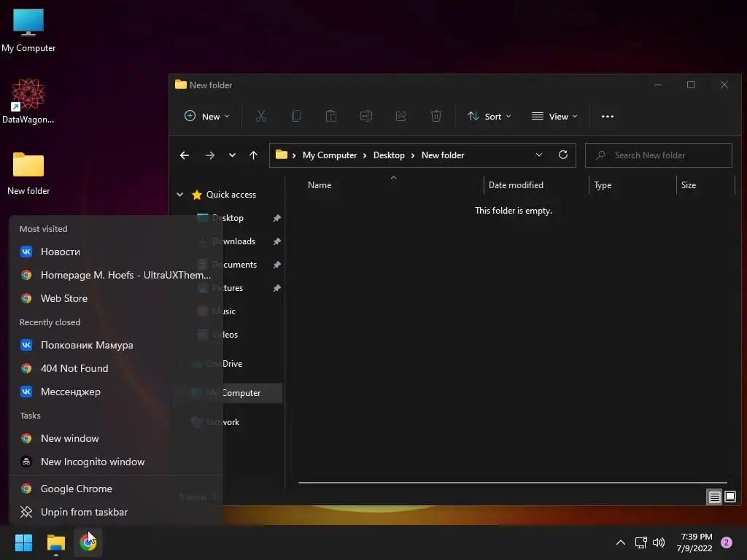
Task: Click the Share icon in toolbar
Action: pyautogui.click(x=401, y=116)
